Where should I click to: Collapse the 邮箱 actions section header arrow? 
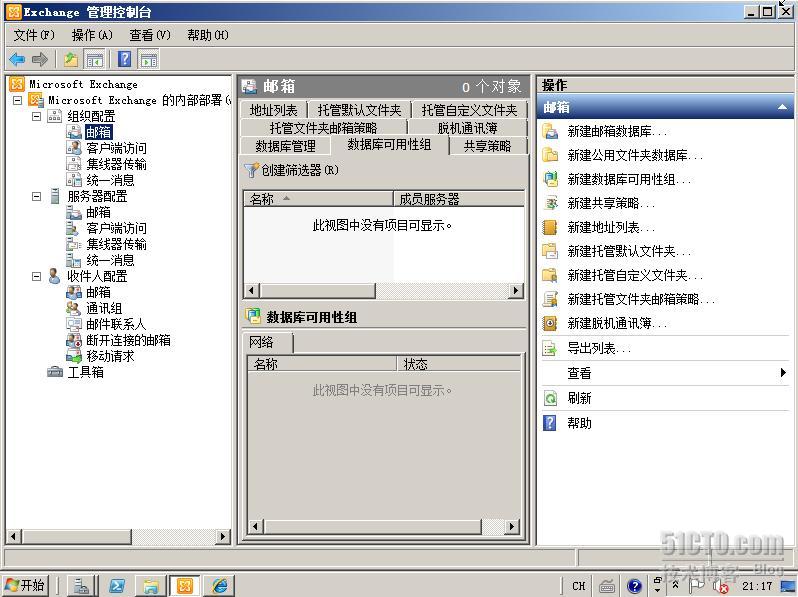pyautogui.click(x=782, y=107)
